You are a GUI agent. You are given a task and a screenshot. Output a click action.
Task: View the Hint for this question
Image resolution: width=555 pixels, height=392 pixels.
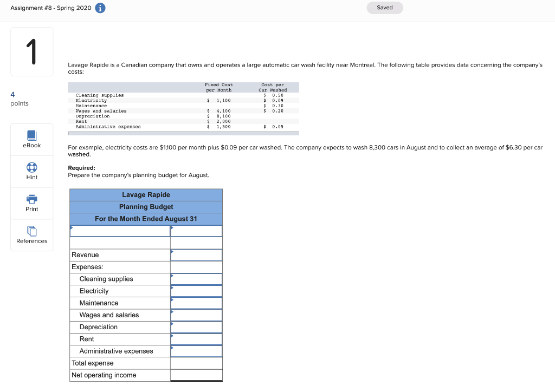[x=31, y=171]
